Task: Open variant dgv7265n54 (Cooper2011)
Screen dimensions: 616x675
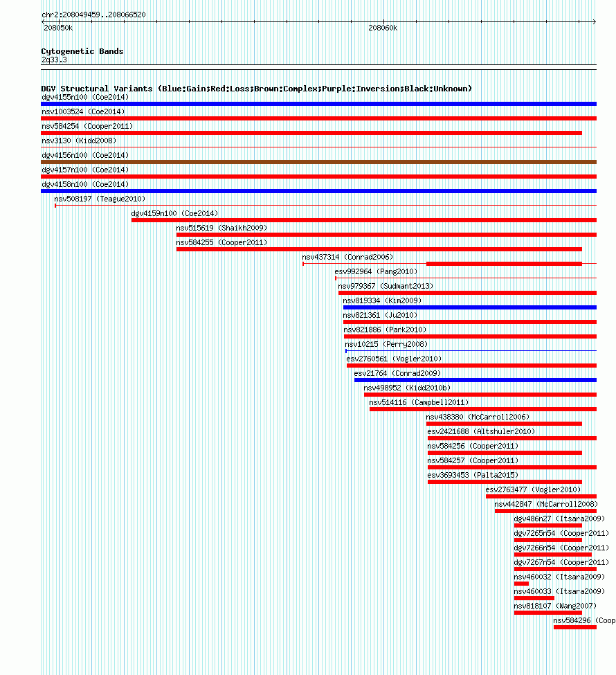Action: coord(561,534)
